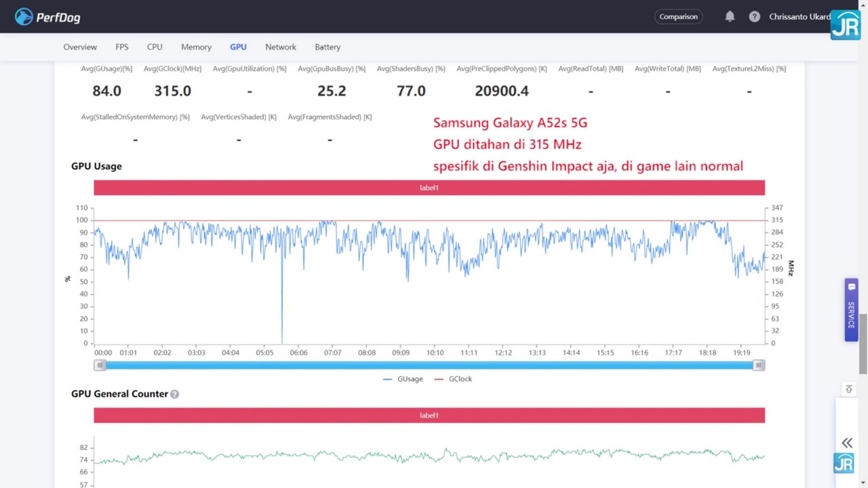Grab the left handle of time range slider
Viewport: 868px width, 488px height.
[x=100, y=365]
